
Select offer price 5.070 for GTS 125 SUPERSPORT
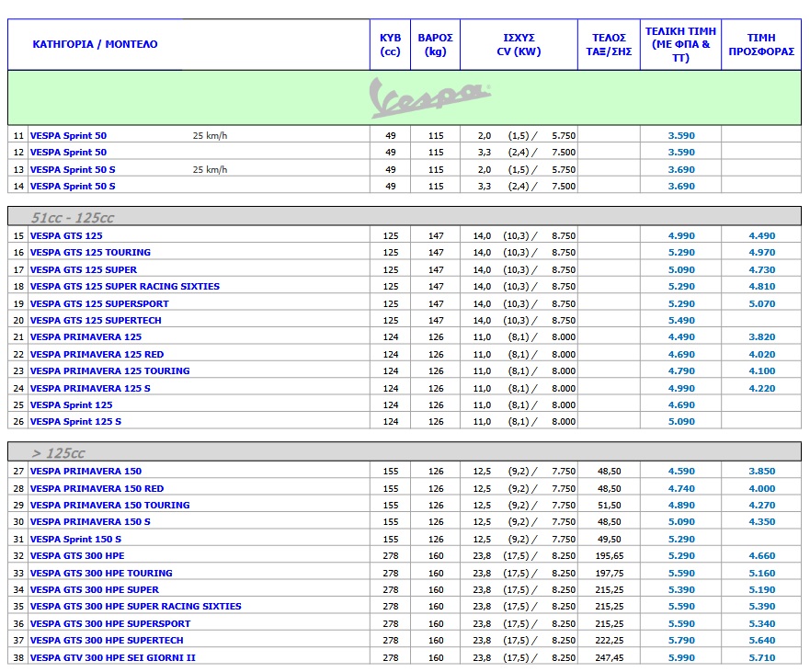coord(762,303)
